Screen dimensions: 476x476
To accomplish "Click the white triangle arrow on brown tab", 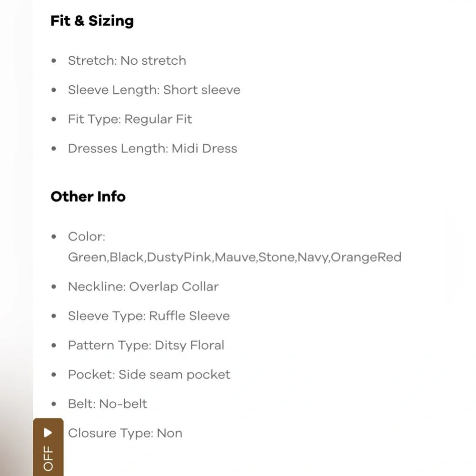I will click(48, 433).
